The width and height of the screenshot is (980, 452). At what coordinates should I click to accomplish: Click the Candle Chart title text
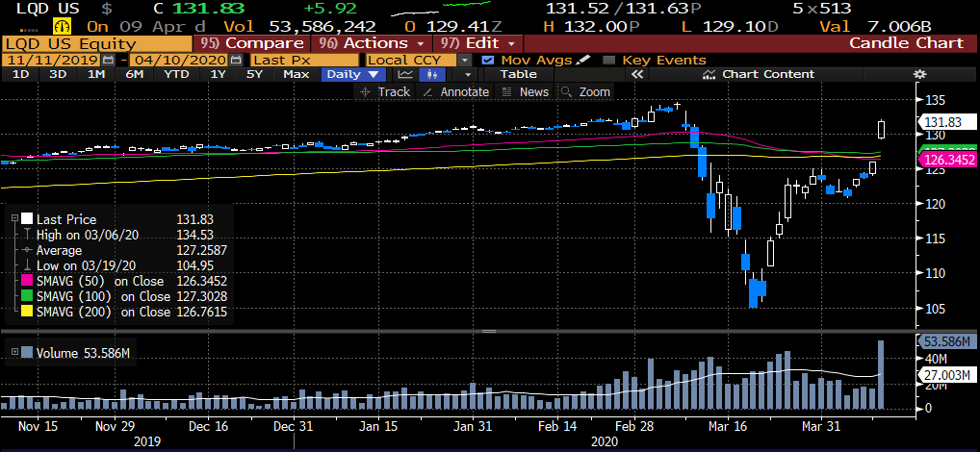click(906, 43)
